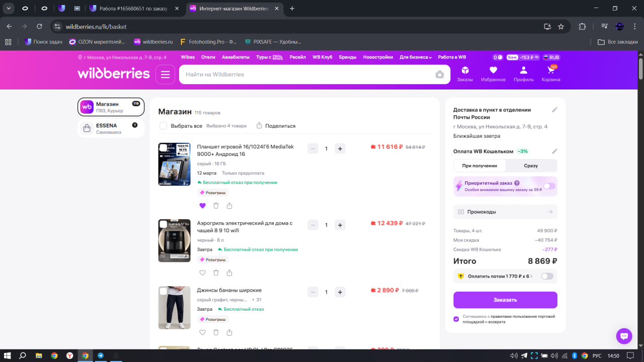Image resolution: width=644 pixels, height=362 pixels.
Task: Switch to the Работа #165680651 browser tab
Action: (x=134, y=9)
